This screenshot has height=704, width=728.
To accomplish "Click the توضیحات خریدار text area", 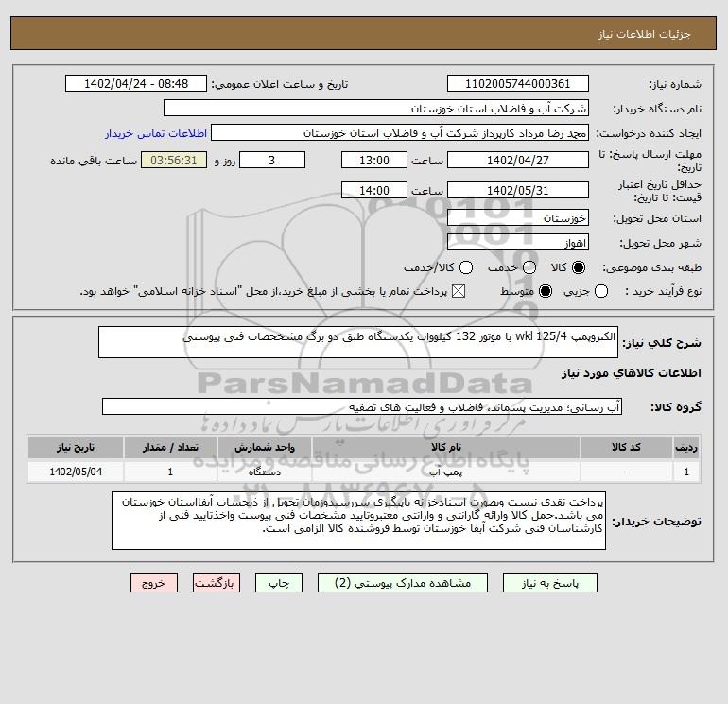I will (x=358, y=521).
